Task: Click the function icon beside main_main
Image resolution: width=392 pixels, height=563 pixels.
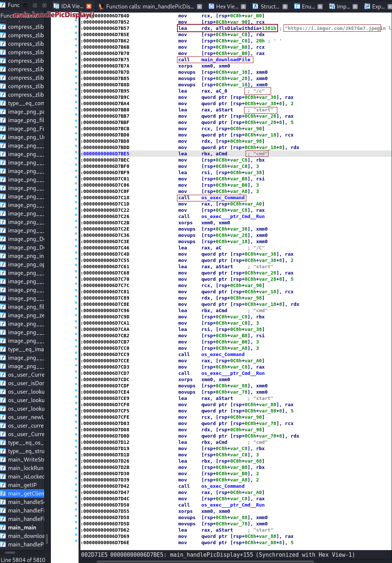Action: point(3,528)
